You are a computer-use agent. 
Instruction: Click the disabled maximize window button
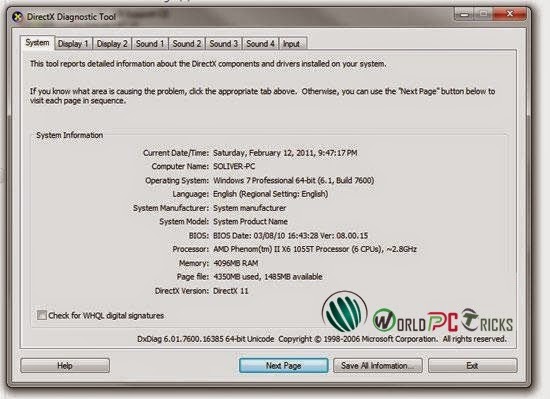click(484, 14)
